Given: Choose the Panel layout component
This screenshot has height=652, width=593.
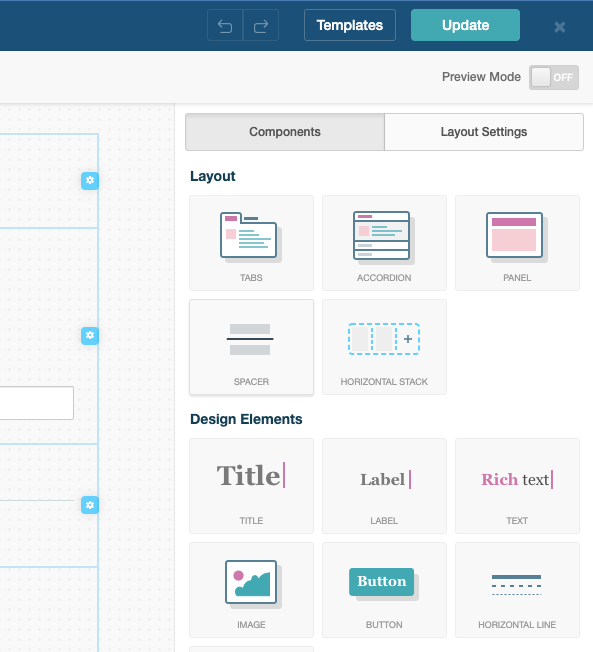Looking at the screenshot, I should point(517,243).
